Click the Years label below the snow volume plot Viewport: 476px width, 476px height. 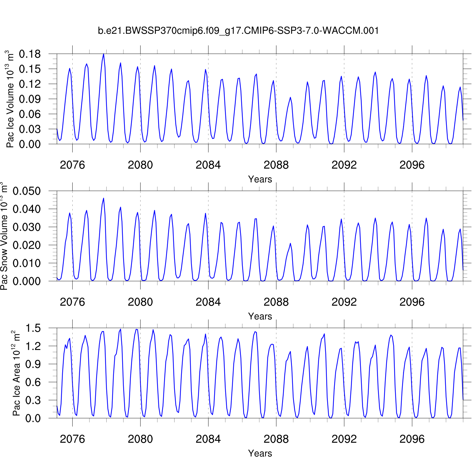click(x=260, y=316)
